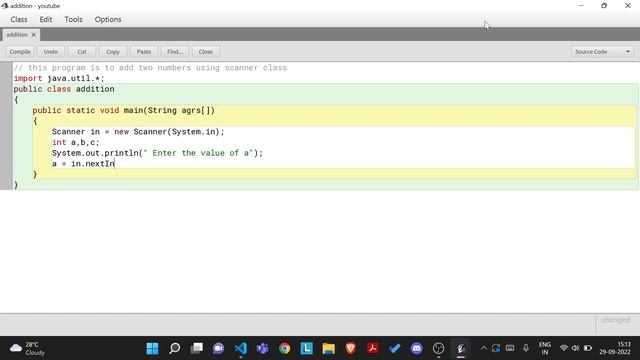Open the Options menu
Image resolution: width=640 pixels, height=360 pixels.
(108, 19)
